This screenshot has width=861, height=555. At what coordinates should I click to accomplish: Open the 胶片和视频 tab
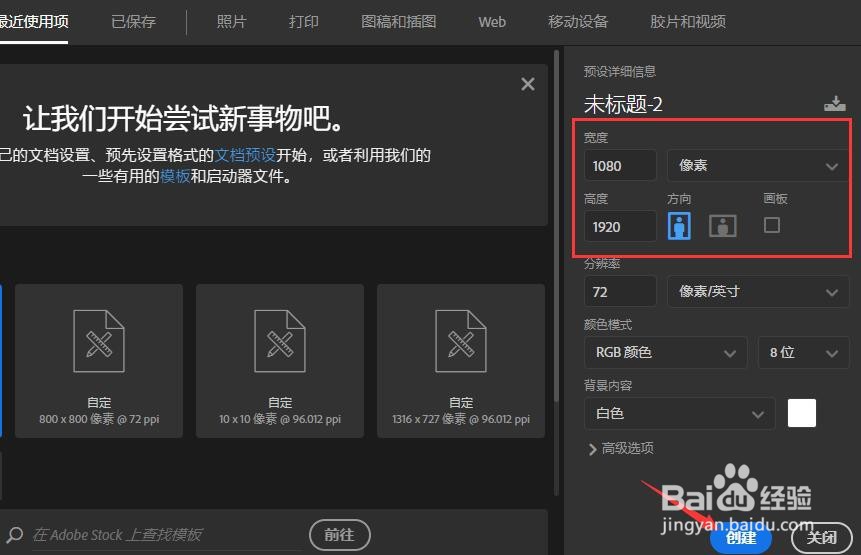(x=687, y=22)
